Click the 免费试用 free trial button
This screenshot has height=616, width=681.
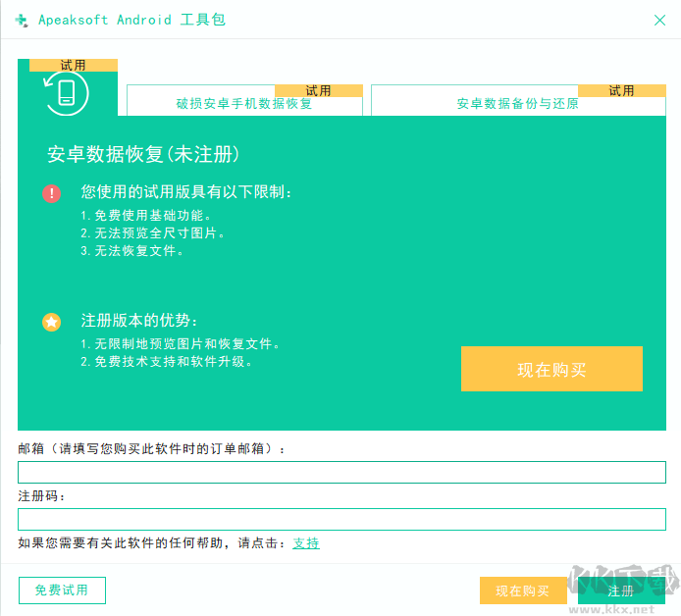(x=62, y=590)
